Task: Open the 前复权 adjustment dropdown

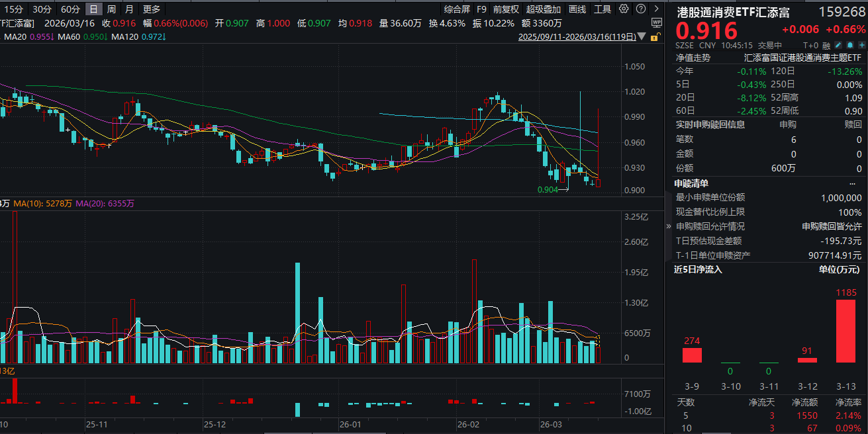Action: point(506,9)
